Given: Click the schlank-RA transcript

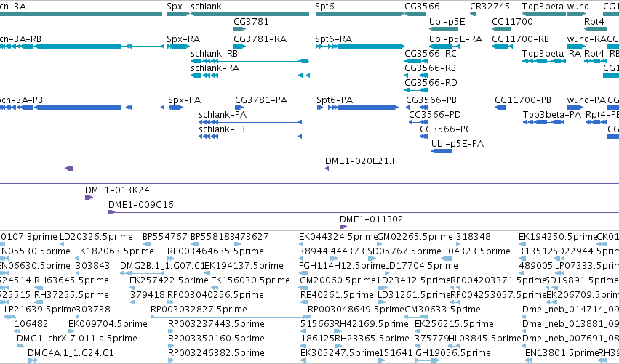Looking at the screenshot, I should (250, 76).
